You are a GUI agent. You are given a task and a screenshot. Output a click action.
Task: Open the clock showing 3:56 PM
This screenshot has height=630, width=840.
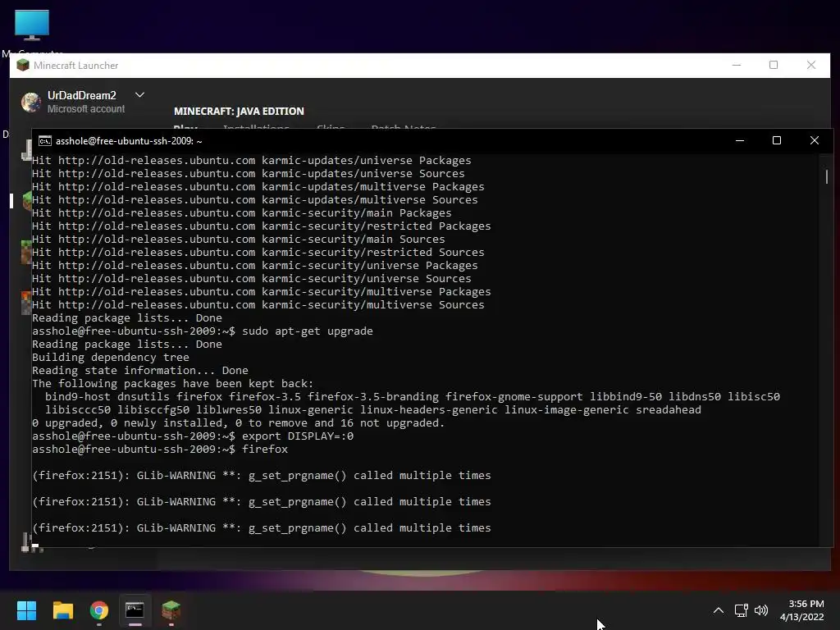802,610
